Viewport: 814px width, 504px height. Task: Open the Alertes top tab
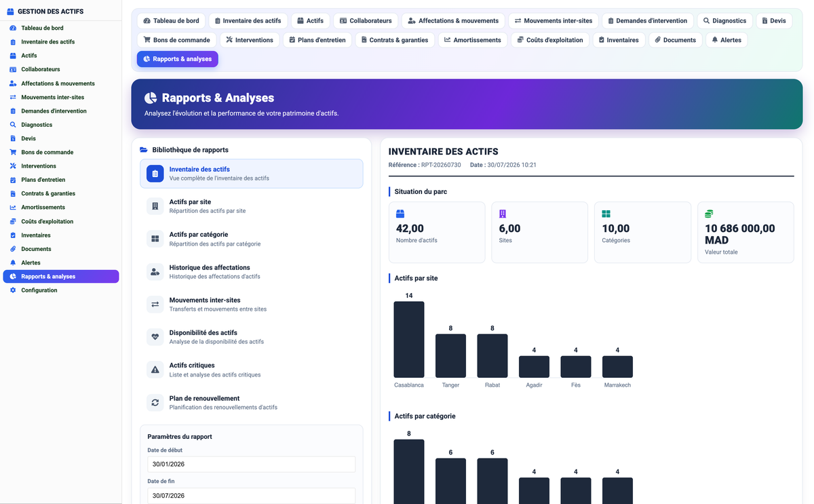[x=726, y=40]
